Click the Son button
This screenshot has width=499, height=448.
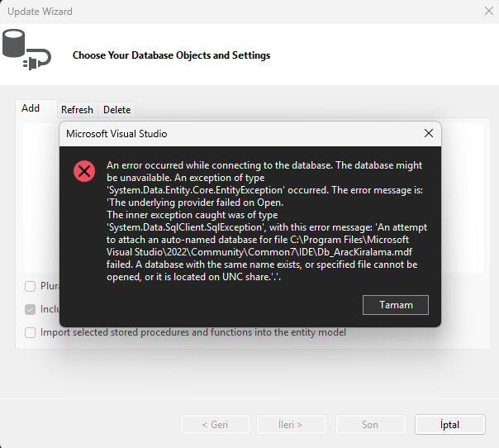[371, 424]
